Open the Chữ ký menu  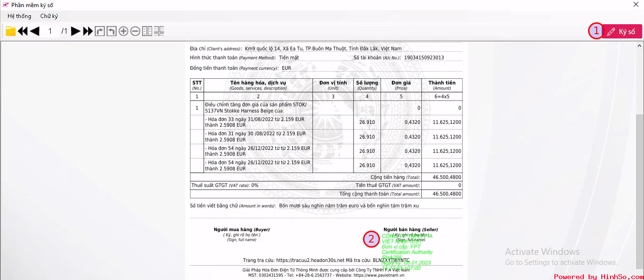49,16
